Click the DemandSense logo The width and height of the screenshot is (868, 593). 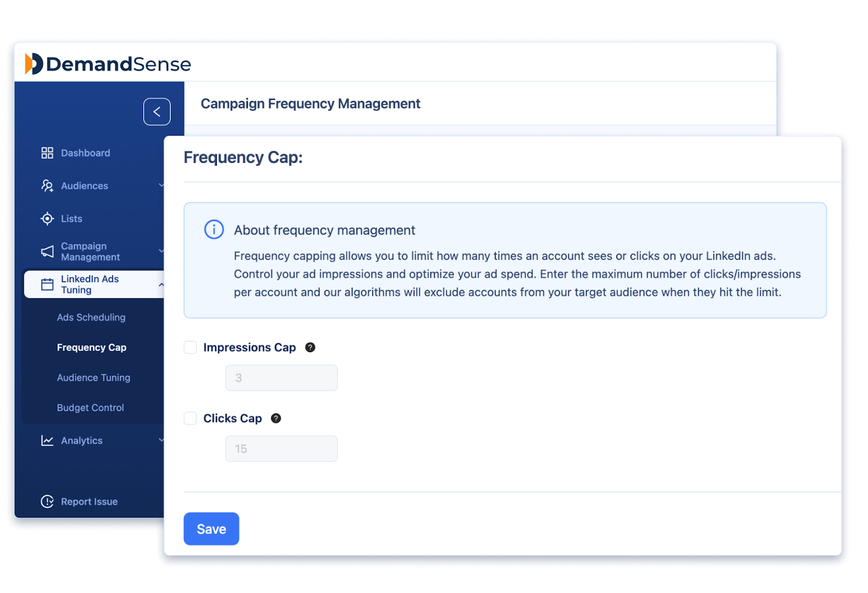[x=108, y=64]
